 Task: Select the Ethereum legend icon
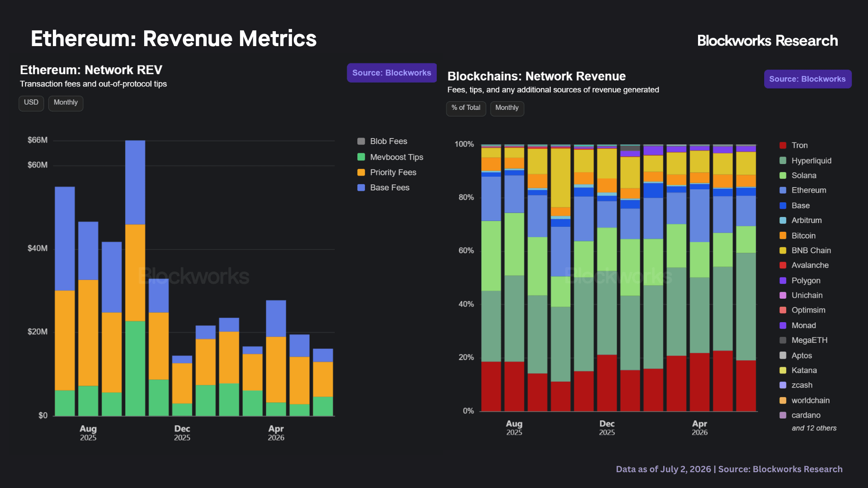pyautogui.click(x=783, y=190)
